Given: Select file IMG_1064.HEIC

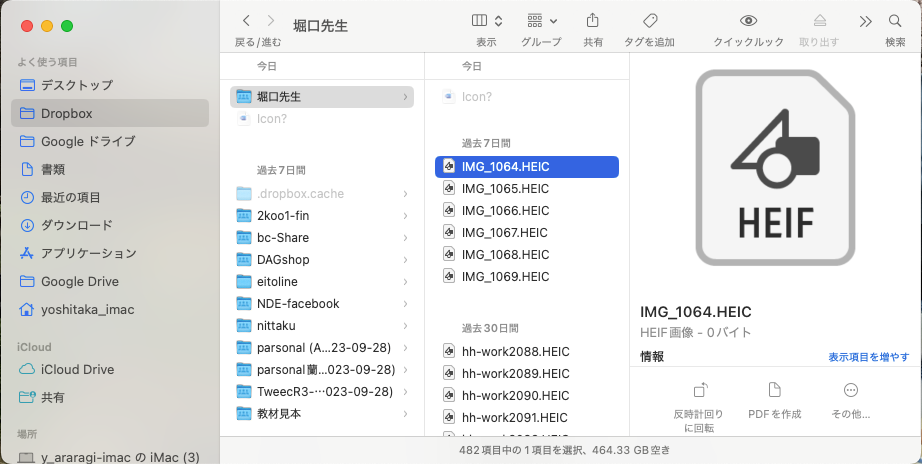Looking at the screenshot, I should [x=527, y=167].
